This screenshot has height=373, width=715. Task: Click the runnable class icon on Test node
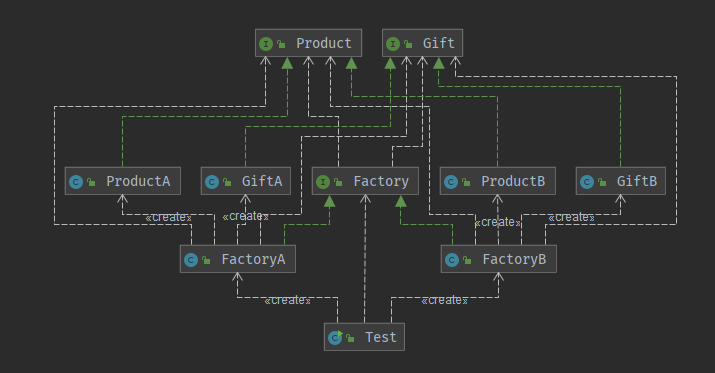pyautogui.click(x=335, y=337)
